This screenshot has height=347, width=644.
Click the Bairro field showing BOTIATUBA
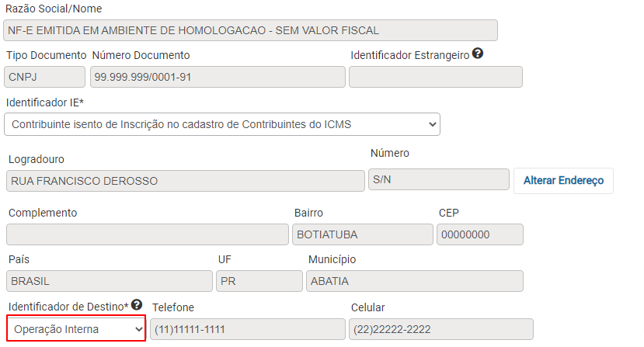coord(363,234)
